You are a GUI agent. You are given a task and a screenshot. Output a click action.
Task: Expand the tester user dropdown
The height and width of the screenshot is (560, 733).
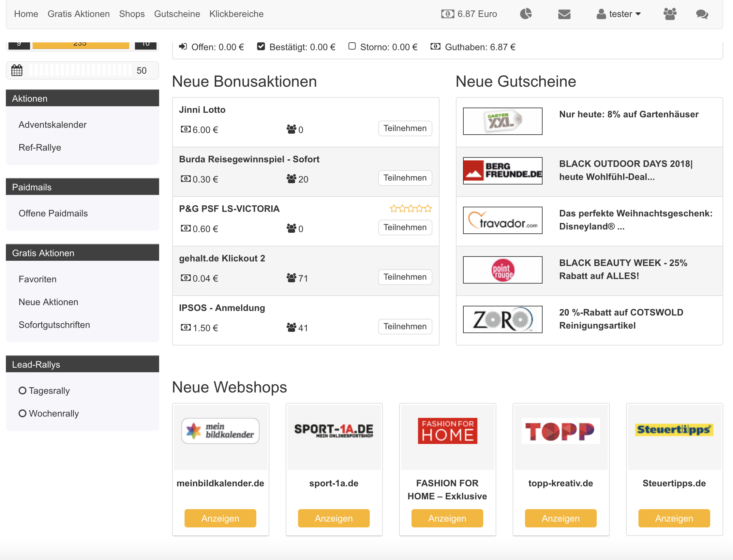619,14
